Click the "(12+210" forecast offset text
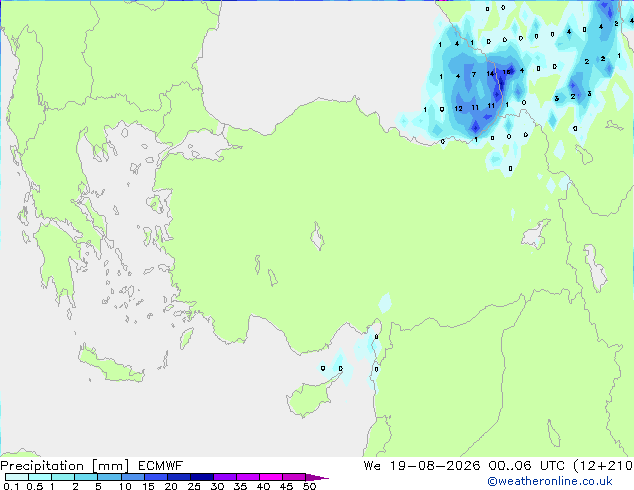 tap(603, 466)
